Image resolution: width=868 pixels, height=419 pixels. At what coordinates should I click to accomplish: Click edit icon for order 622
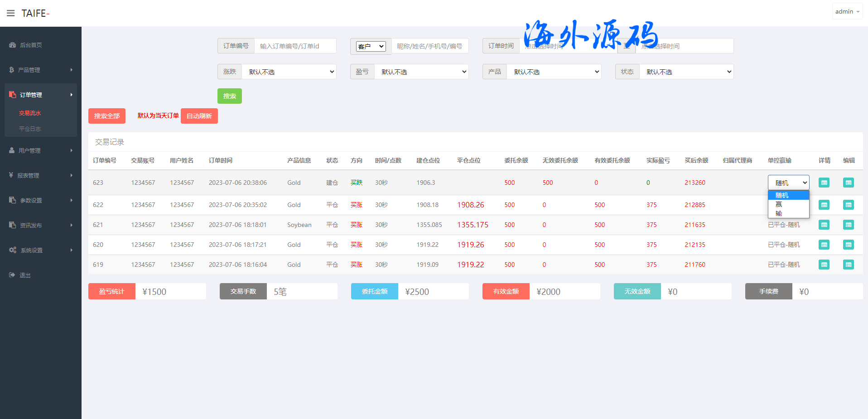click(x=848, y=205)
